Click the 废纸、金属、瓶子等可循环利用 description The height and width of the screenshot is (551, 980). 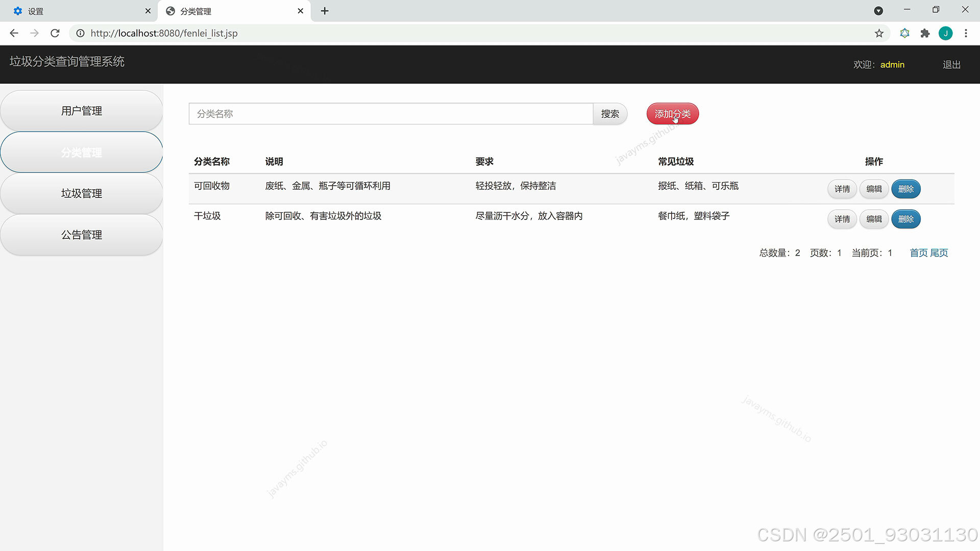328,186
